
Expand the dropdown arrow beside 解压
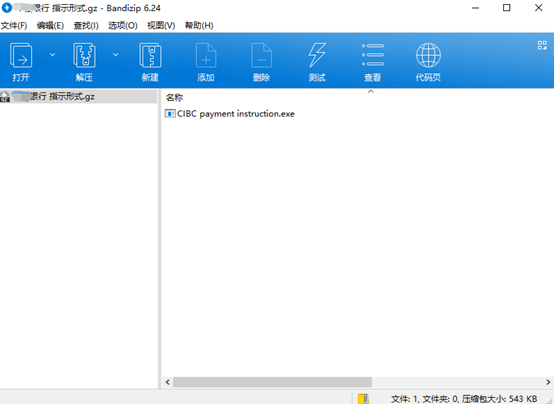(116, 55)
